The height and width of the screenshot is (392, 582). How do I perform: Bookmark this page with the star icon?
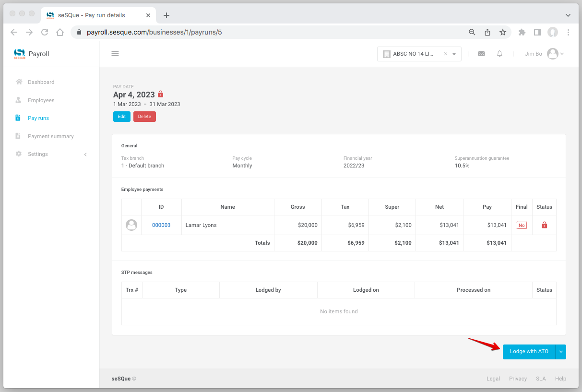pyautogui.click(x=502, y=32)
